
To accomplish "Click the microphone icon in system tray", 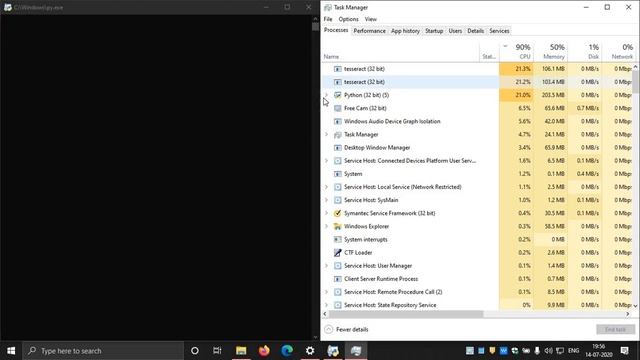I will 537,351.
